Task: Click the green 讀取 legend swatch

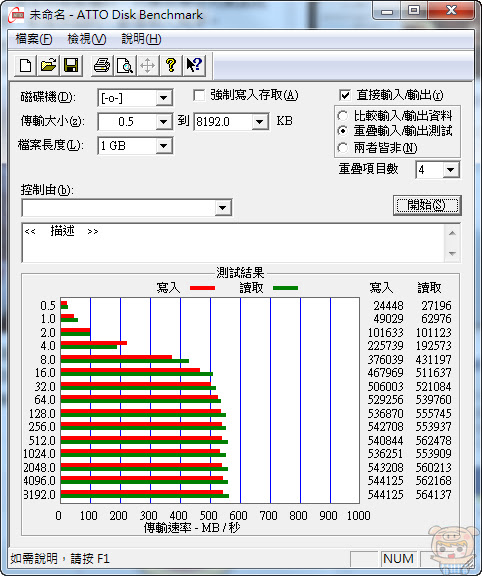Action: pos(285,288)
